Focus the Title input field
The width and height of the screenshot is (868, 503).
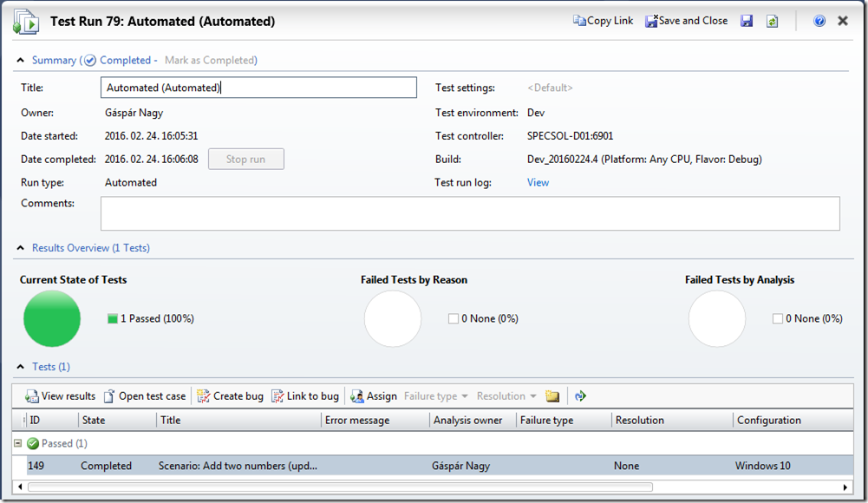click(x=258, y=88)
